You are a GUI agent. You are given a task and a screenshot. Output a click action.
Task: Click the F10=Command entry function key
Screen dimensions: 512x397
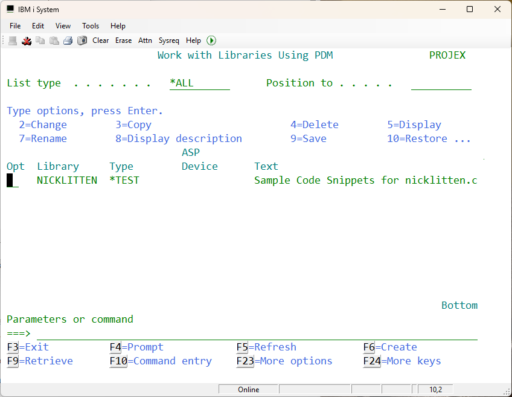point(161,361)
